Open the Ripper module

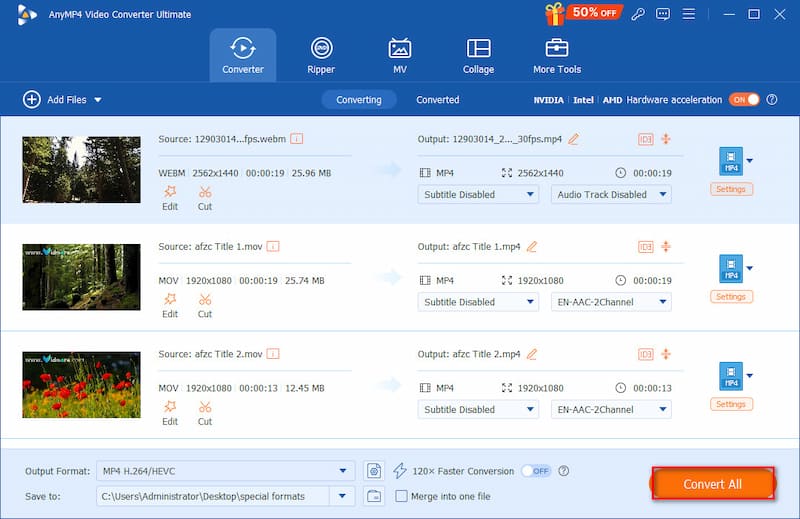(x=321, y=55)
